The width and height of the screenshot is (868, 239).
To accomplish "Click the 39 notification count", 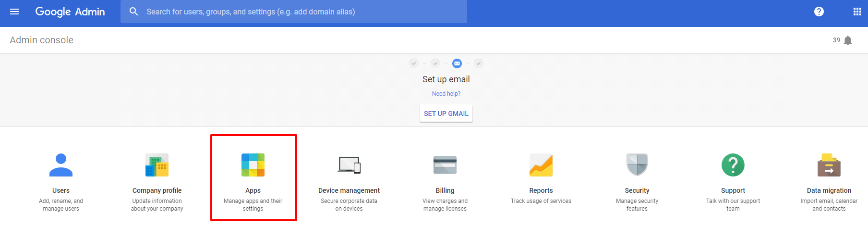I will [836, 40].
